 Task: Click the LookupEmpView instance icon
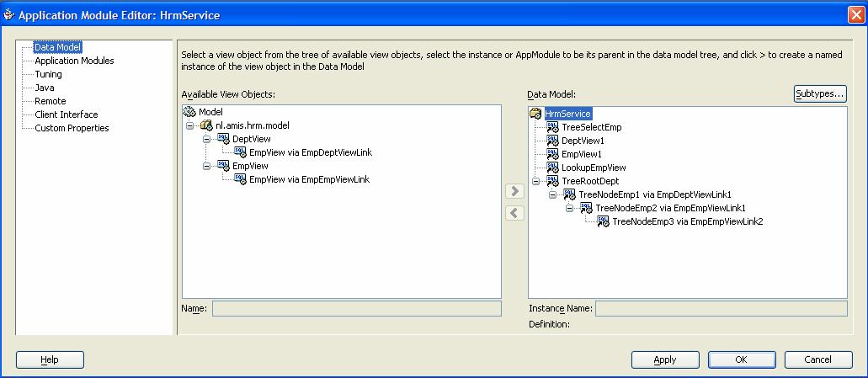(x=552, y=168)
